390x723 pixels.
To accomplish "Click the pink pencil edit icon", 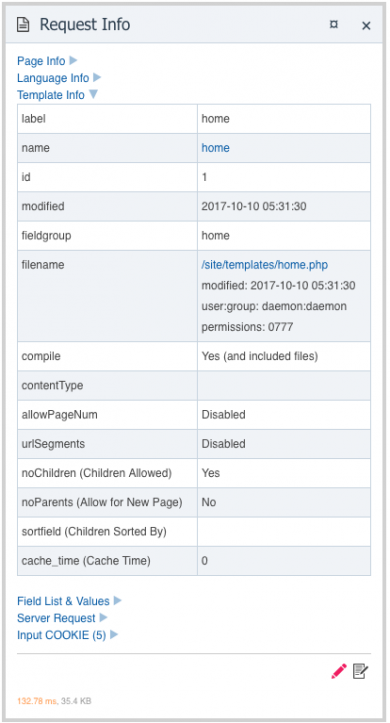I will pos(338,671).
